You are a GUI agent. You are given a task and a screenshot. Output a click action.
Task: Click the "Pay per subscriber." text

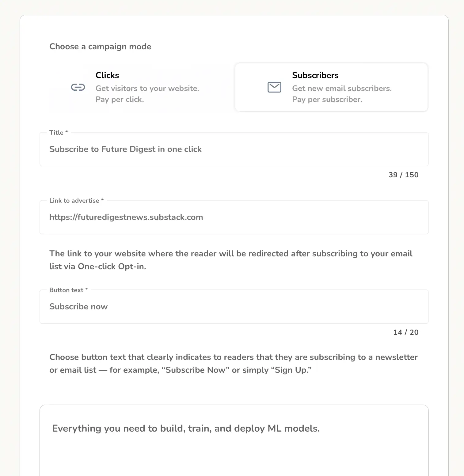coord(327,100)
